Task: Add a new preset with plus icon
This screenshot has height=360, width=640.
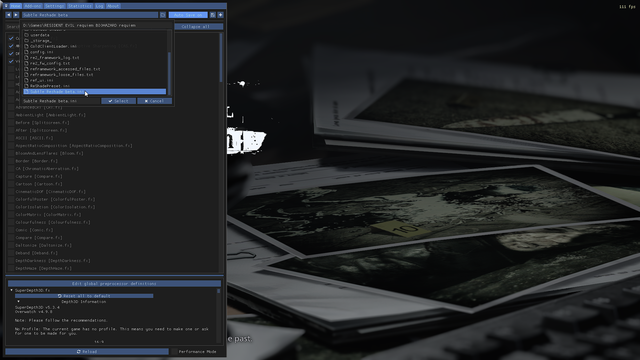Action: click(220, 15)
